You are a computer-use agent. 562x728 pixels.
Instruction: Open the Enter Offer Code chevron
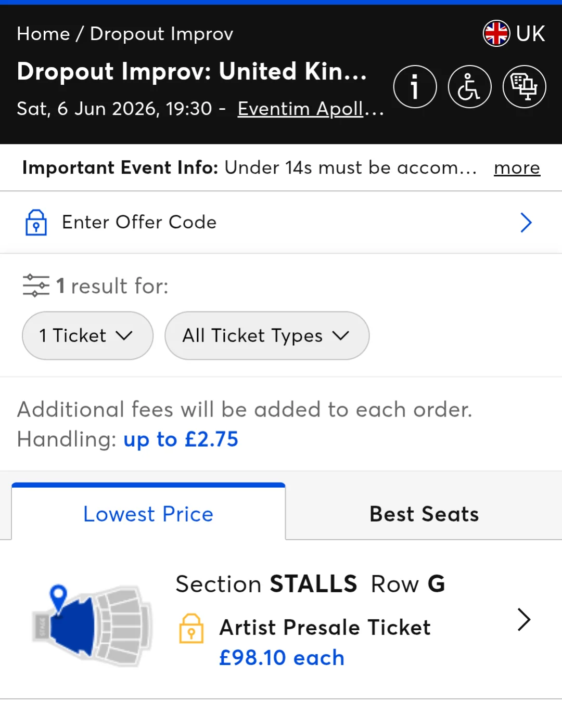pos(526,222)
